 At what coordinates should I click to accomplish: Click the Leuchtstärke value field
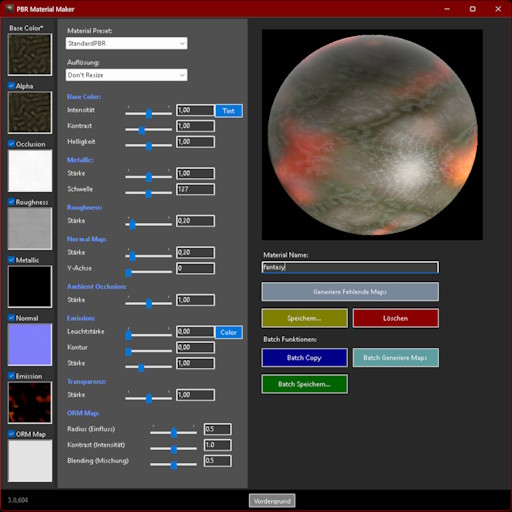(x=195, y=332)
